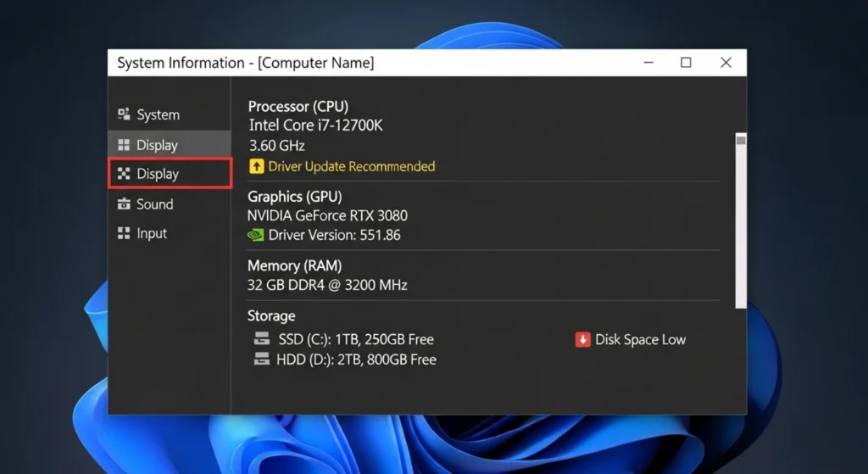This screenshot has width=868, height=474.
Task: Minimize the System Information window
Action: coord(648,63)
